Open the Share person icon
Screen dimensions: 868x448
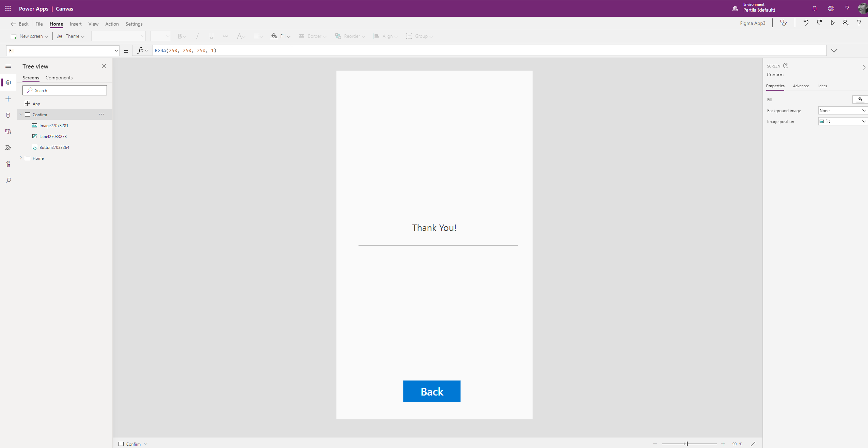846,23
